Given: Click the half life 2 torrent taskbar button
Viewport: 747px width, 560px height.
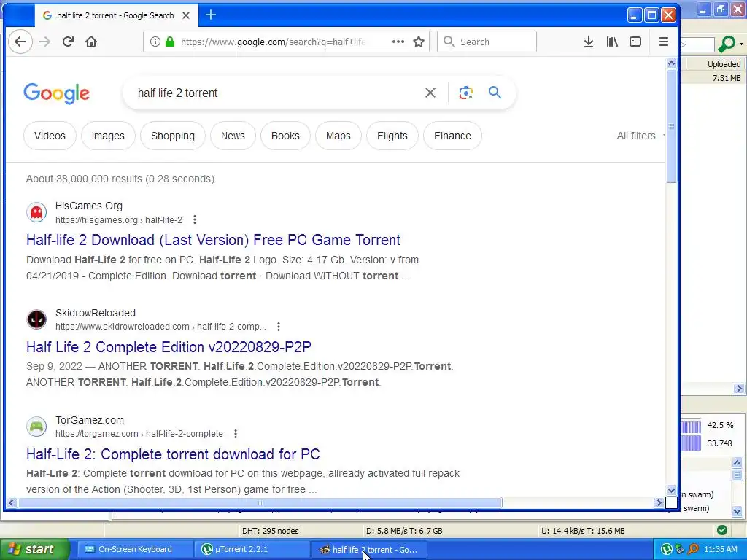Looking at the screenshot, I should click(370, 550).
